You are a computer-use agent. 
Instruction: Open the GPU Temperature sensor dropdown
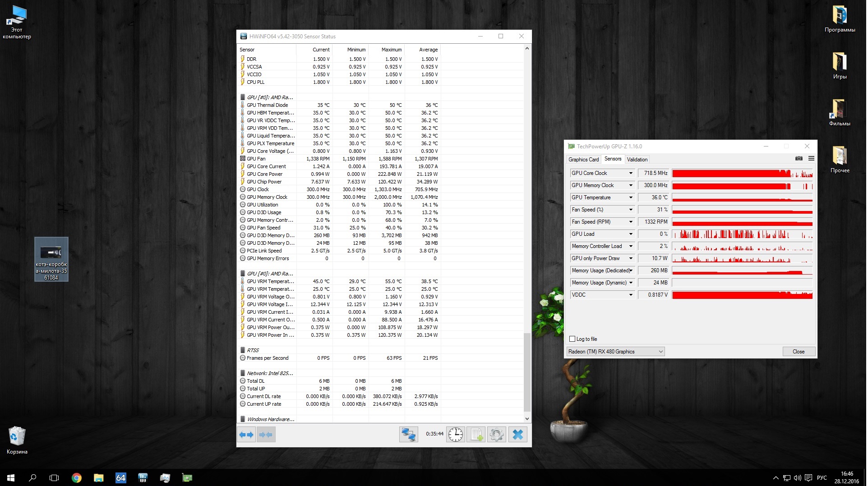tap(631, 198)
